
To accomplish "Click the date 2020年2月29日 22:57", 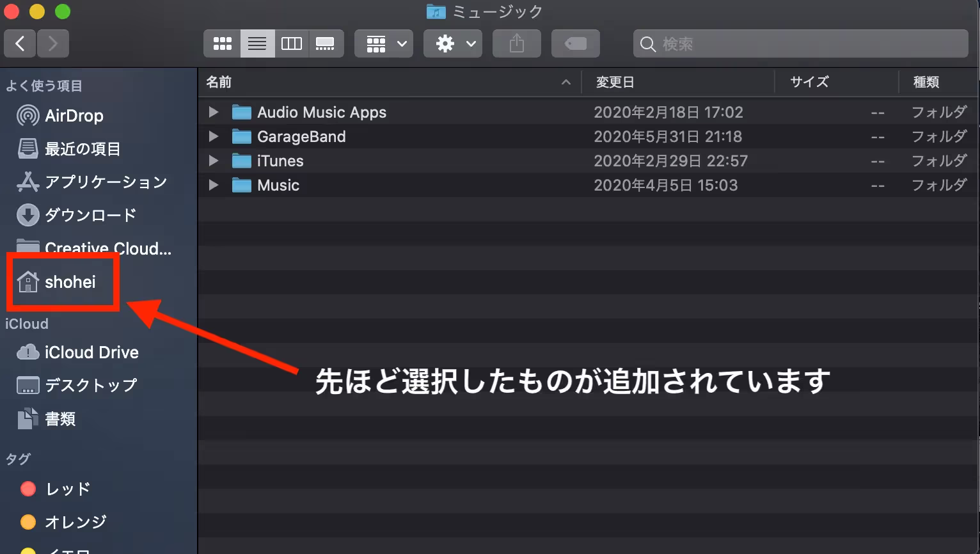I will point(670,161).
